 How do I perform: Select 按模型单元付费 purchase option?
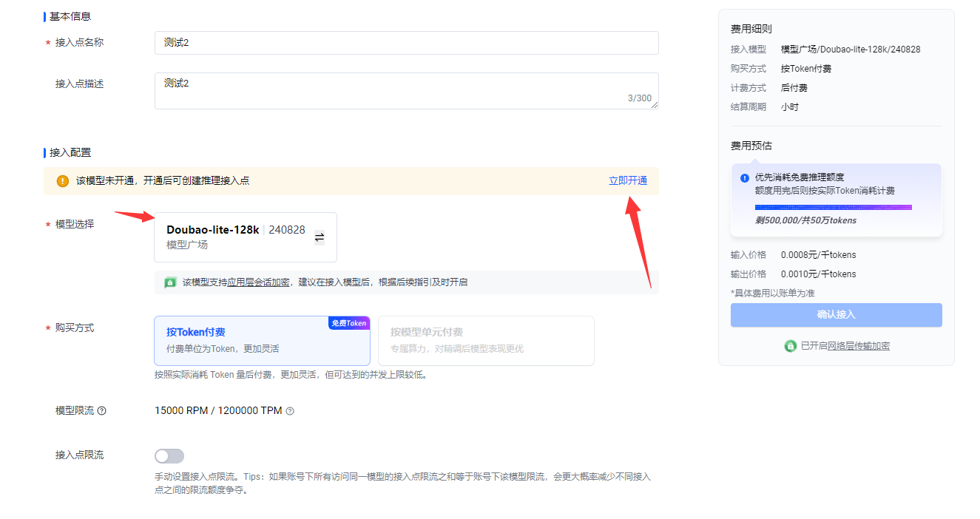tap(486, 341)
